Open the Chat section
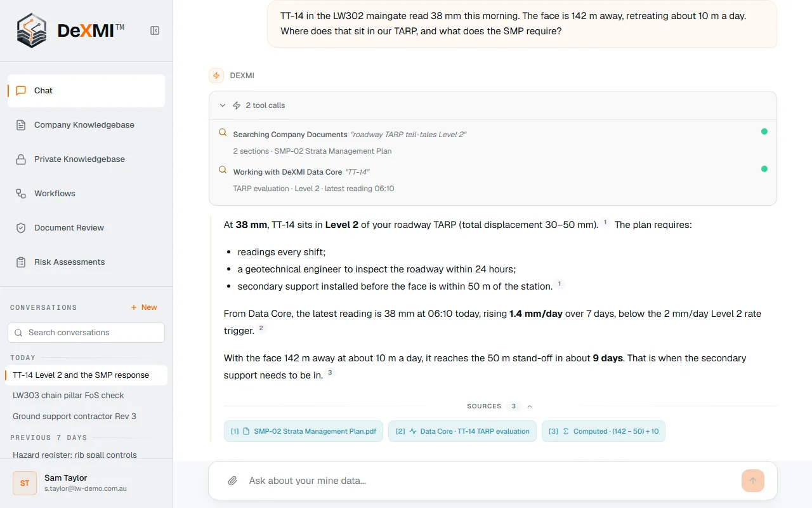This screenshot has width=812, height=508. [x=86, y=91]
